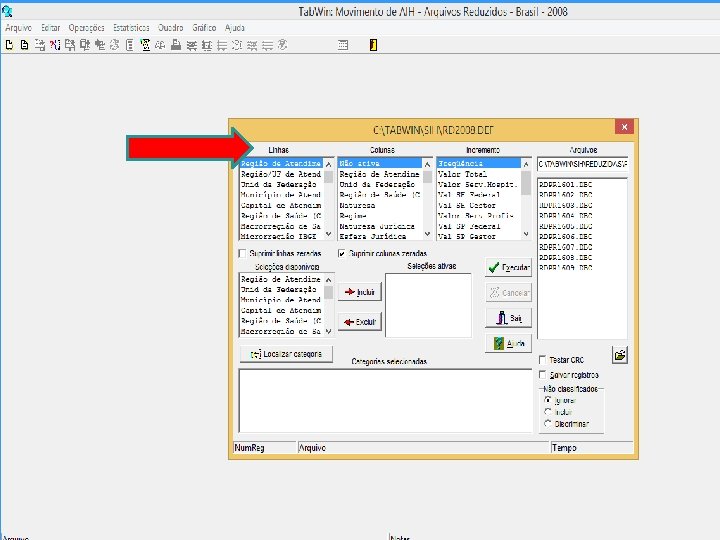
Task: Select the Incluir radio button under Não classificados
Action: tap(547, 412)
